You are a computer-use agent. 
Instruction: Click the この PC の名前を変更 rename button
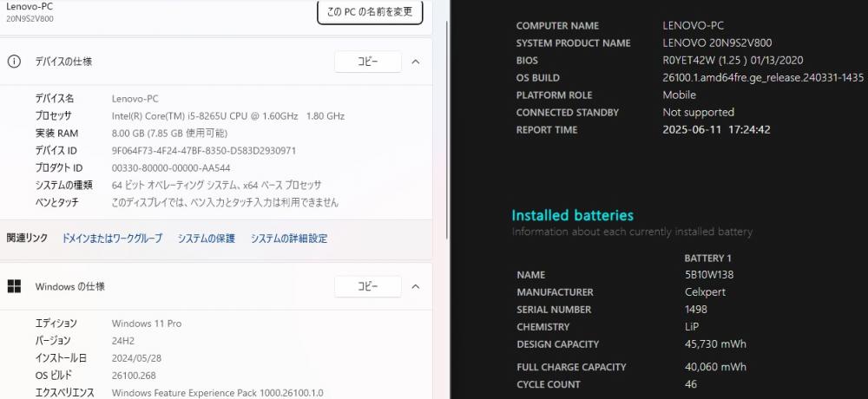370,11
